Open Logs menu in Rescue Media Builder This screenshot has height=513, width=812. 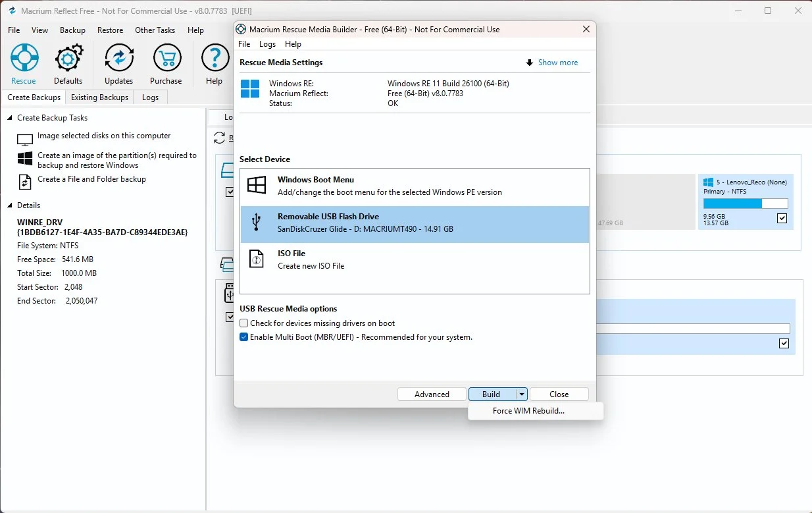tap(268, 44)
